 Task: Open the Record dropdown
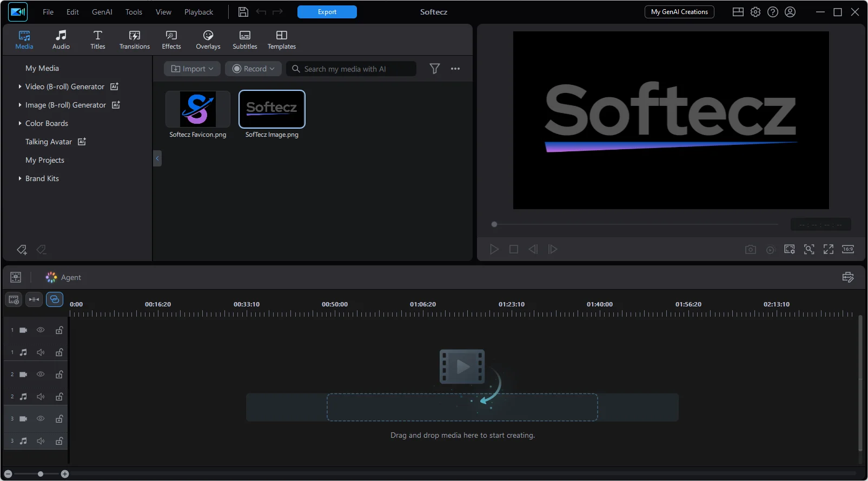pos(254,69)
